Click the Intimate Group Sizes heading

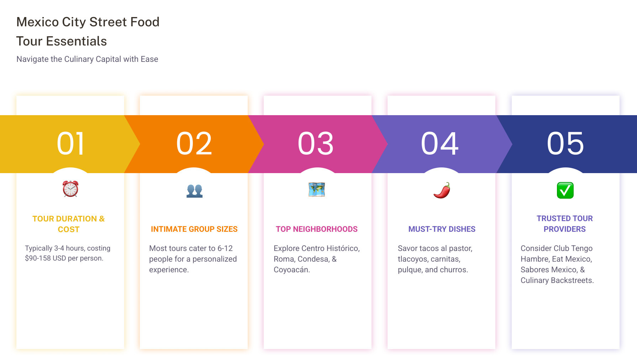pyautogui.click(x=194, y=229)
